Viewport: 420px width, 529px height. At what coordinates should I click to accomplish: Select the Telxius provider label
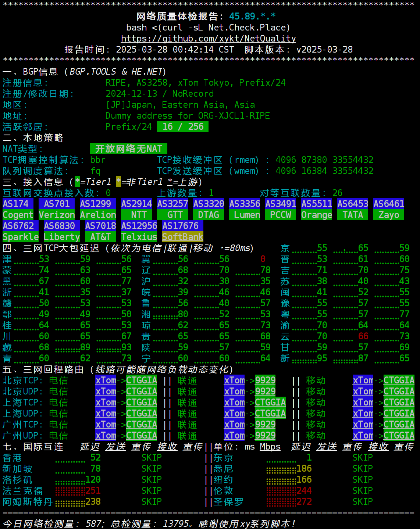(139, 237)
